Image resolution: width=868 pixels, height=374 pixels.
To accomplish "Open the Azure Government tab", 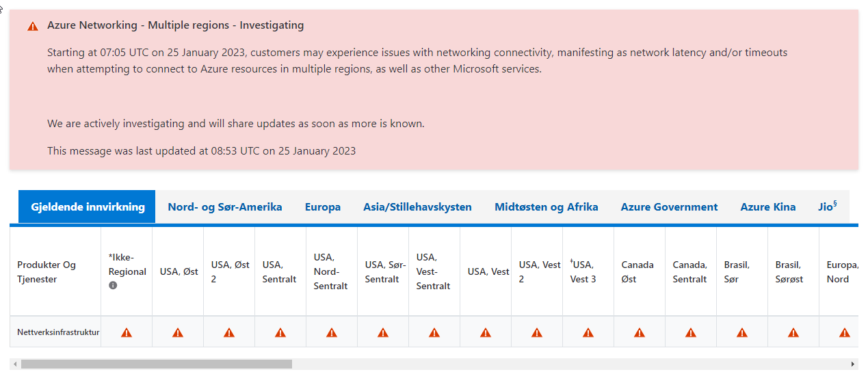I will 669,206.
